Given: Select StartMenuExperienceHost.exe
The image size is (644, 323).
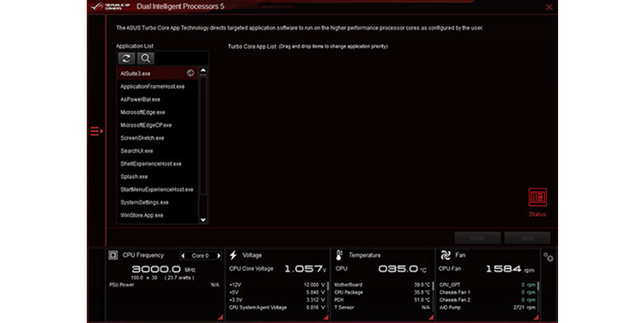Looking at the screenshot, I should pyautogui.click(x=158, y=190).
